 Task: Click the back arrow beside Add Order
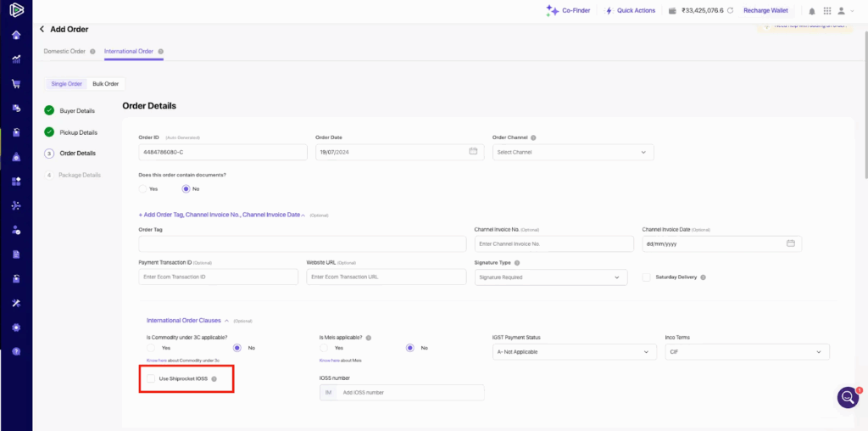tap(42, 29)
